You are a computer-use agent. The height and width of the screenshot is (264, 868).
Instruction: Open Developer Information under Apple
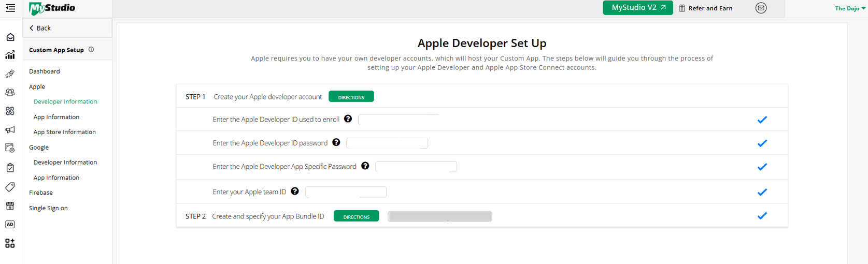(65, 102)
